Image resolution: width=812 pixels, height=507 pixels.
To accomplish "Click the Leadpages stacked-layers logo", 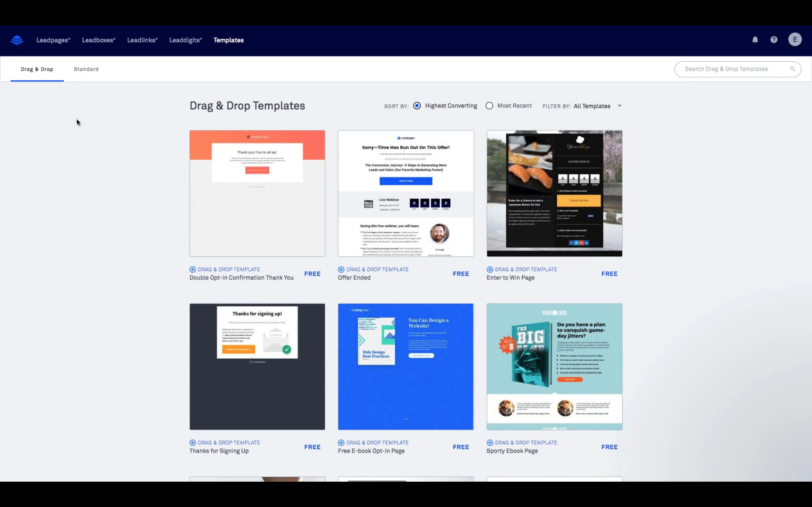I will (17, 40).
